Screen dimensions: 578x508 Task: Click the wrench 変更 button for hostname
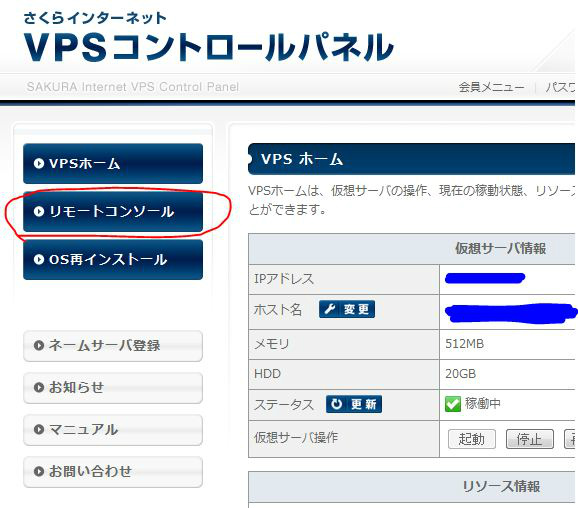coord(347,309)
